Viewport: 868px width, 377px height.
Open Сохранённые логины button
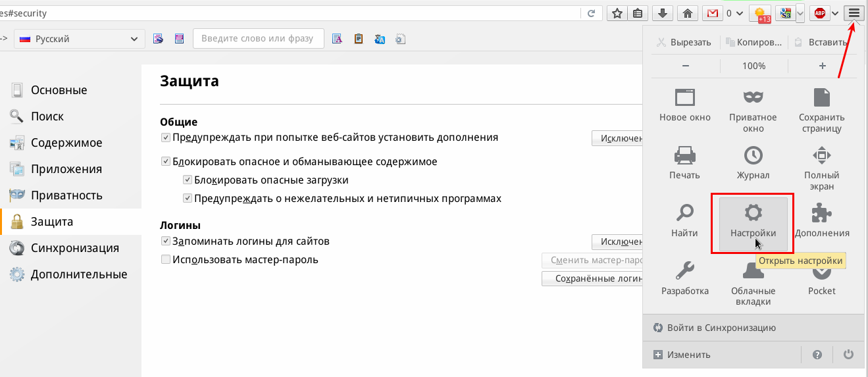[x=592, y=278]
